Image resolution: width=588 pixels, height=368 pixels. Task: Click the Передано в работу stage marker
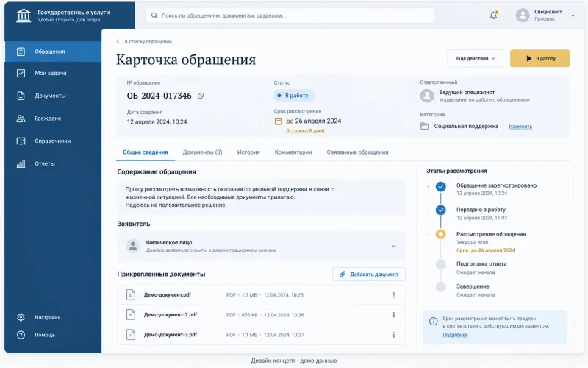pos(440,210)
